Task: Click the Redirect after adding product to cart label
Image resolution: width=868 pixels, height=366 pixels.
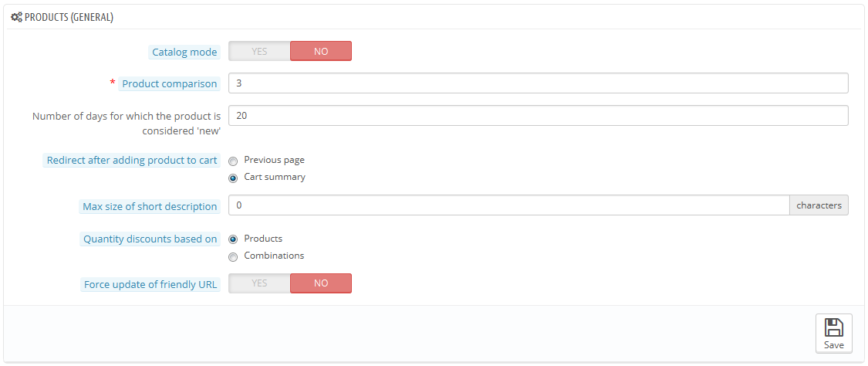Action: (132, 161)
